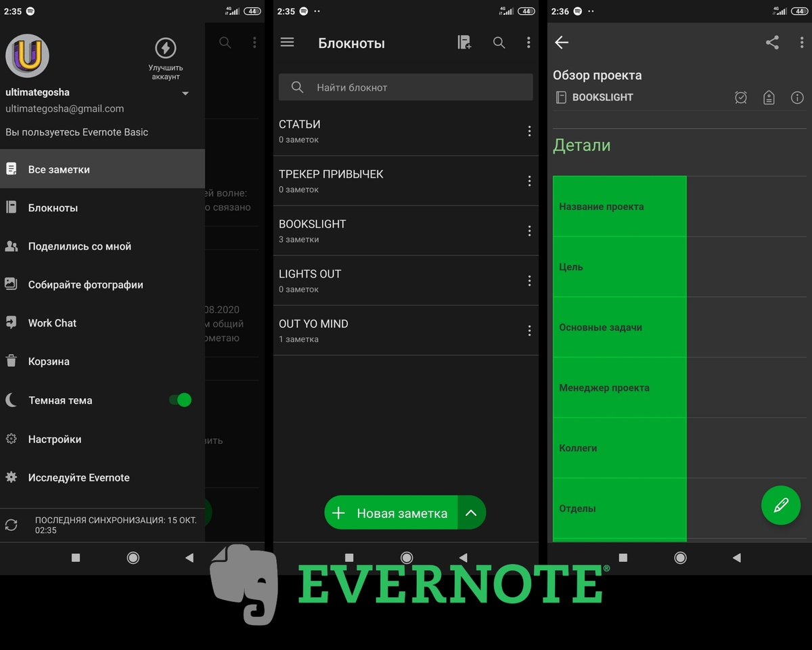This screenshot has height=650, width=812.
Task: Click the photo icon beside Собирайте фотографии
Action: [x=12, y=284]
